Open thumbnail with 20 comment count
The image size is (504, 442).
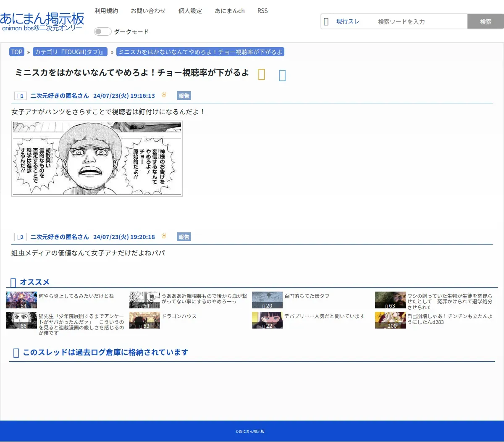coord(267,300)
